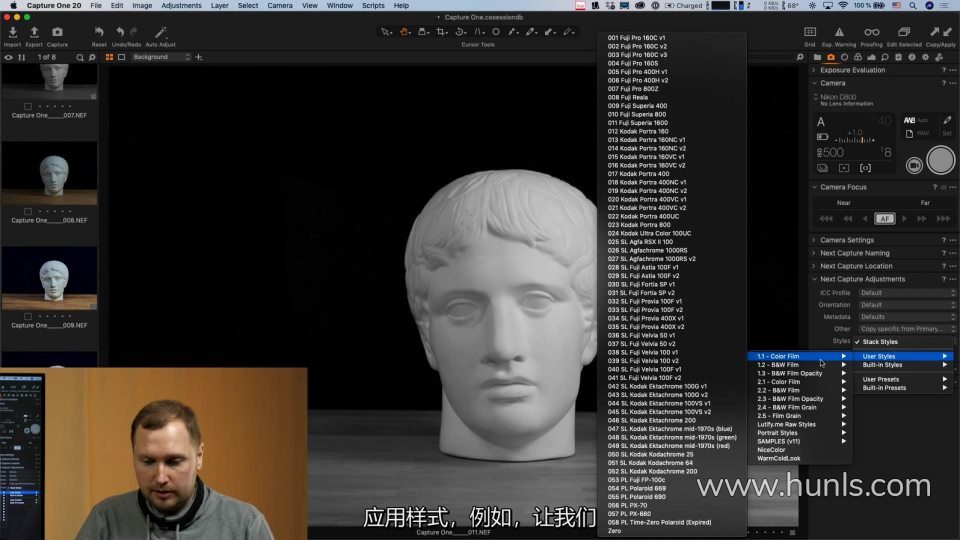Open the ICC Profile dropdown
The width and height of the screenshot is (960, 540).
906,293
